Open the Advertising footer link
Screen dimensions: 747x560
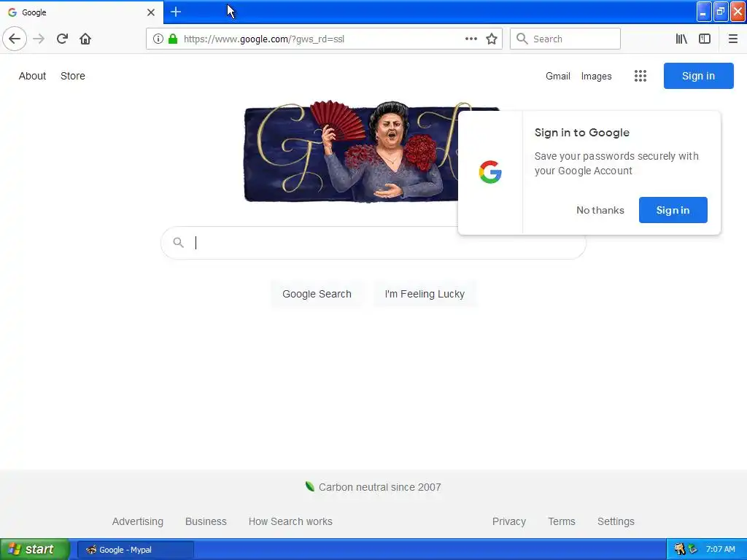click(x=138, y=521)
